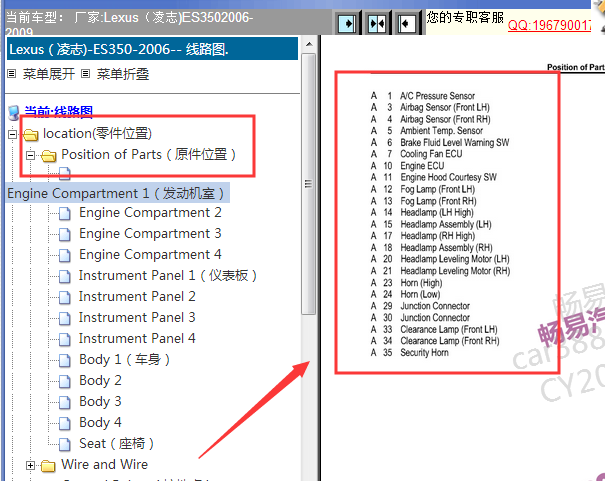Click the 'A/C Pressure Sensor' entry
Screen dimensions: 605x481
pyautogui.click(x=437, y=96)
